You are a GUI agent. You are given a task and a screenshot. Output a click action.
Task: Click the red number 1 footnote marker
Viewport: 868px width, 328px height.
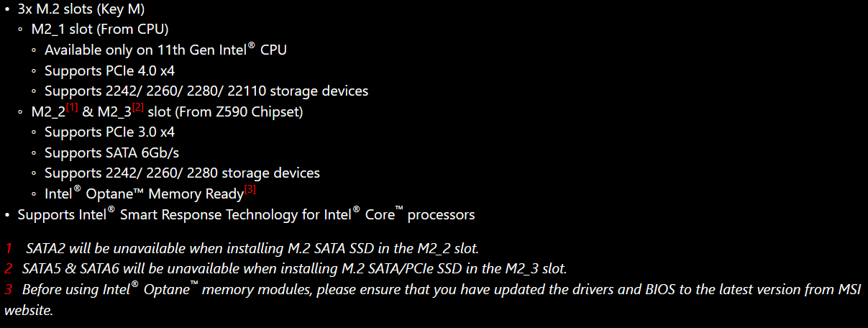[9, 249]
